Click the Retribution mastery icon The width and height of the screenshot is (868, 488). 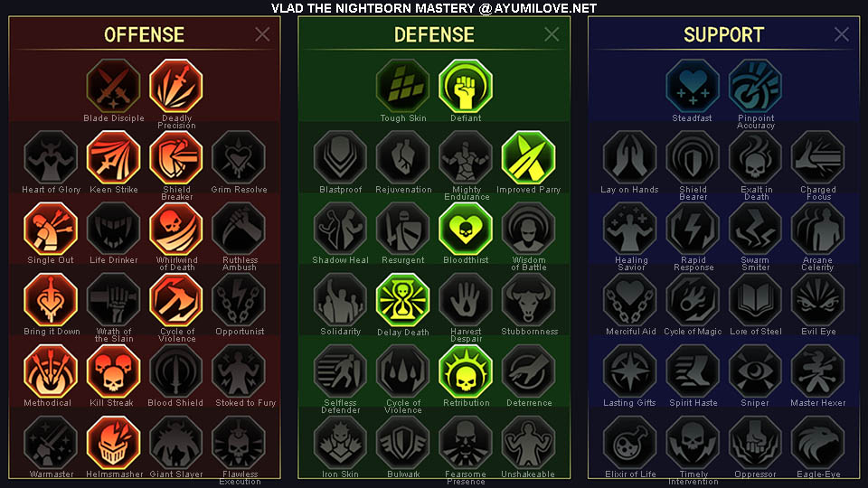pos(466,371)
